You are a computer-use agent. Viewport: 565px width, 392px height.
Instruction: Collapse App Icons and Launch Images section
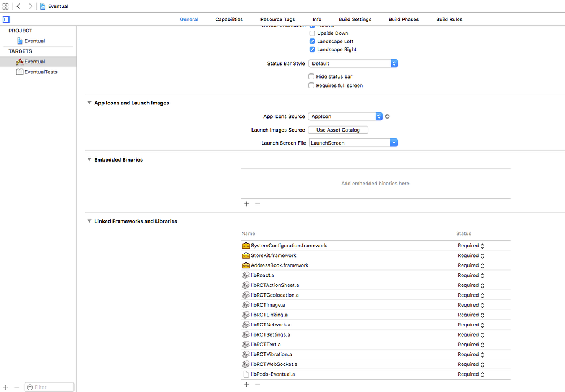coord(89,103)
